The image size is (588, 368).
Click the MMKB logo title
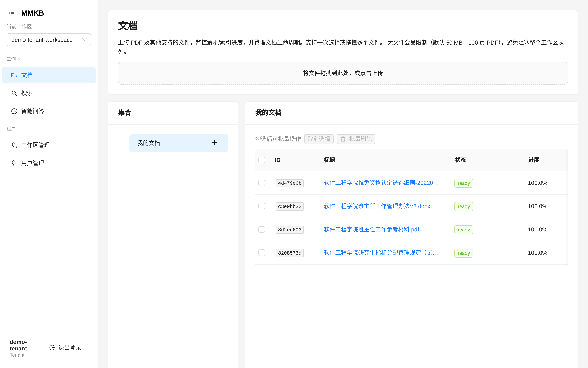(x=32, y=13)
